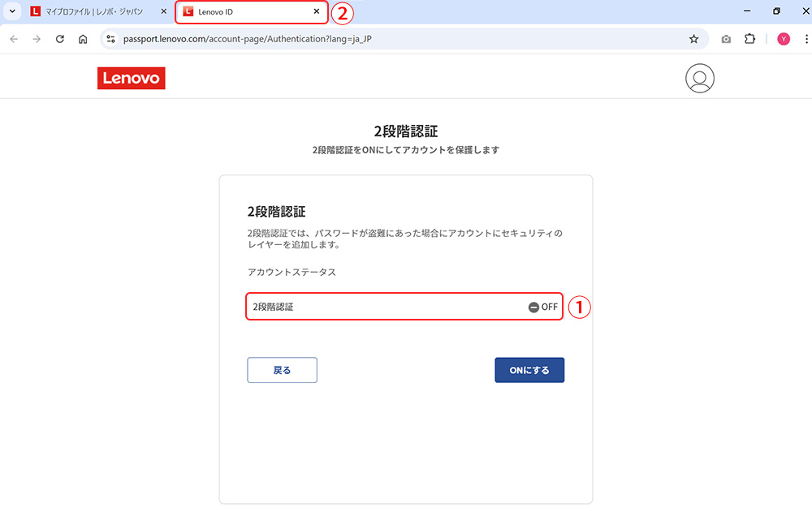Reload the page
This screenshot has width=812, height=529.
60,39
